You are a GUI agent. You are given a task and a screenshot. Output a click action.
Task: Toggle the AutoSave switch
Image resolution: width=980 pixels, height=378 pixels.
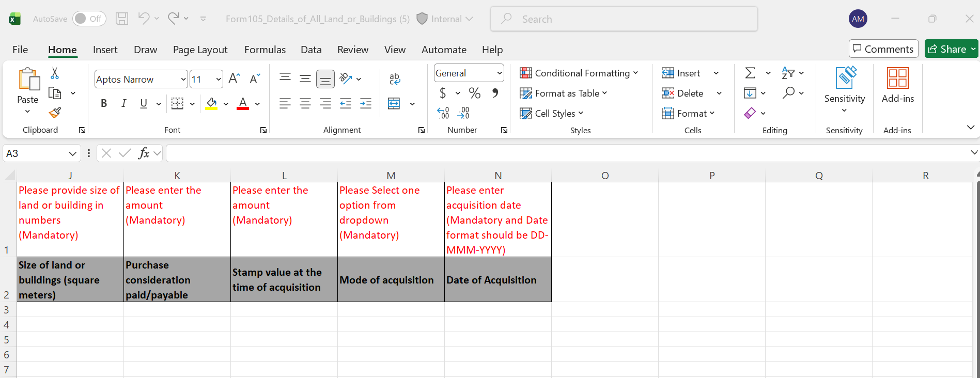89,19
